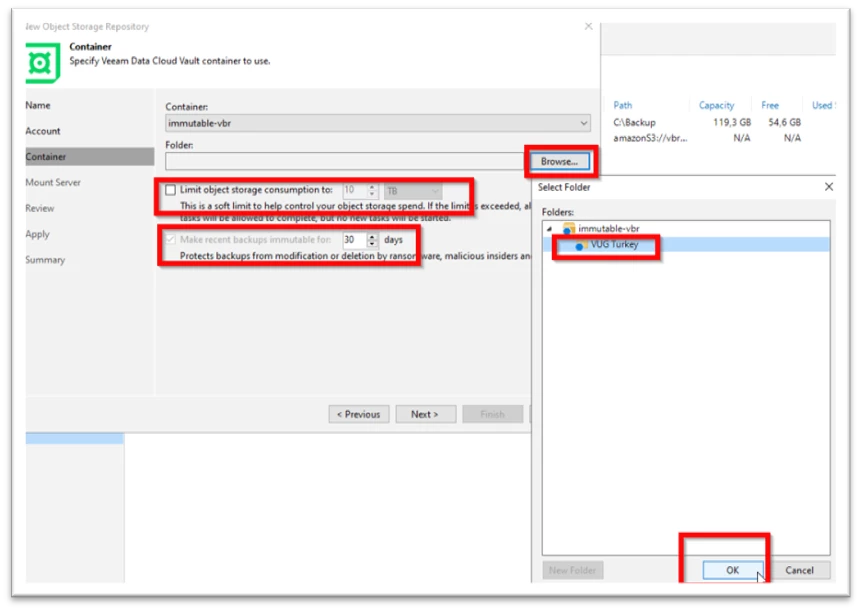Go to Previous wizard step
The height and width of the screenshot is (611, 861).
click(359, 414)
